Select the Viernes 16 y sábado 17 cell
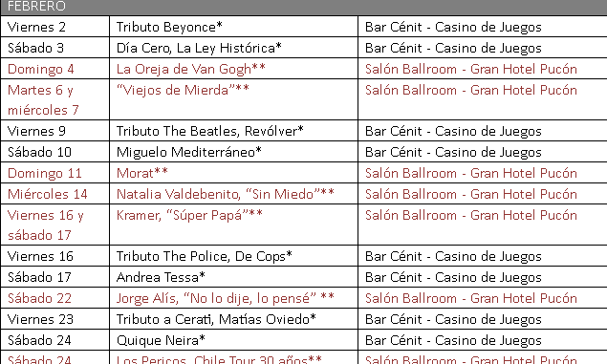The image size is (607, 364). pos(55,225)
